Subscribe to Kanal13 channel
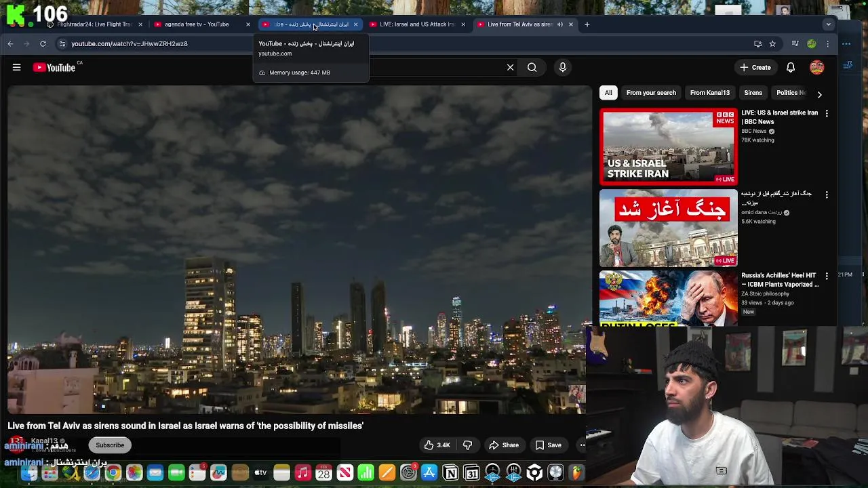The width and height of the screenshot is (868, 488). click(110, 445)
